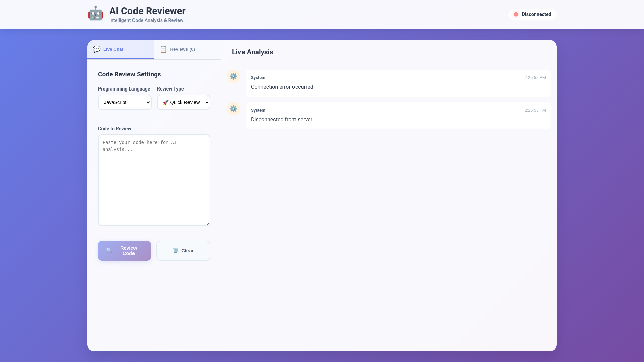Screen dimensions: 644x362
Task: Click gear icon beside Connection error message
Action: click(x=233, y=76)
